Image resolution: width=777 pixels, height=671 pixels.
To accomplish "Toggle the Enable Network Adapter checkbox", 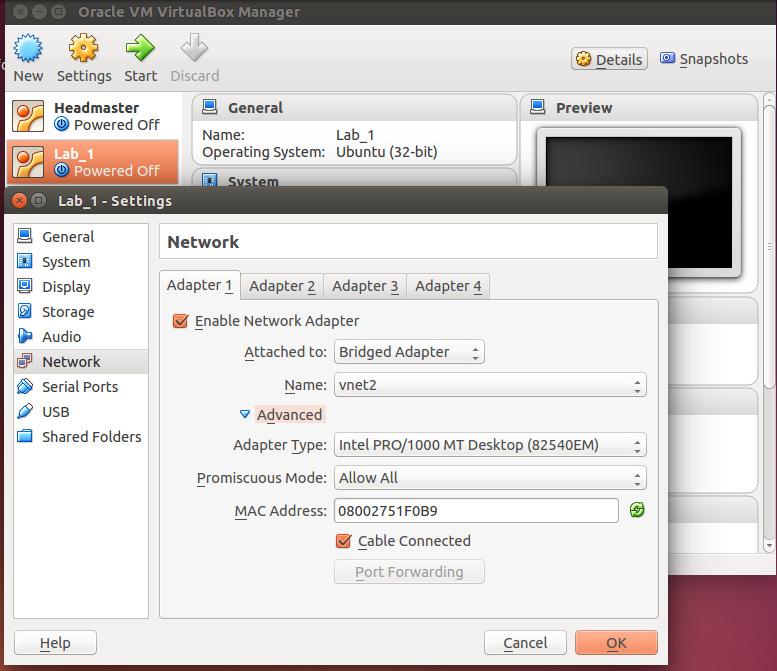I will click(x=180, y=321).
